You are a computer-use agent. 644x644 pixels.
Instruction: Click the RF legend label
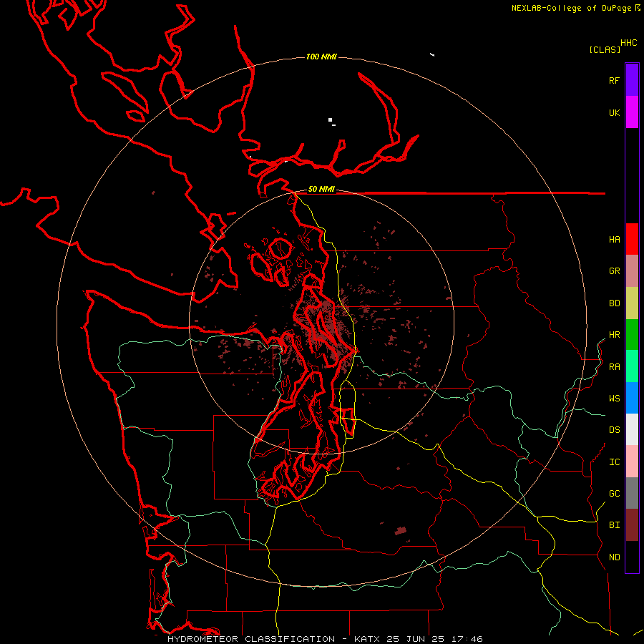614,80
